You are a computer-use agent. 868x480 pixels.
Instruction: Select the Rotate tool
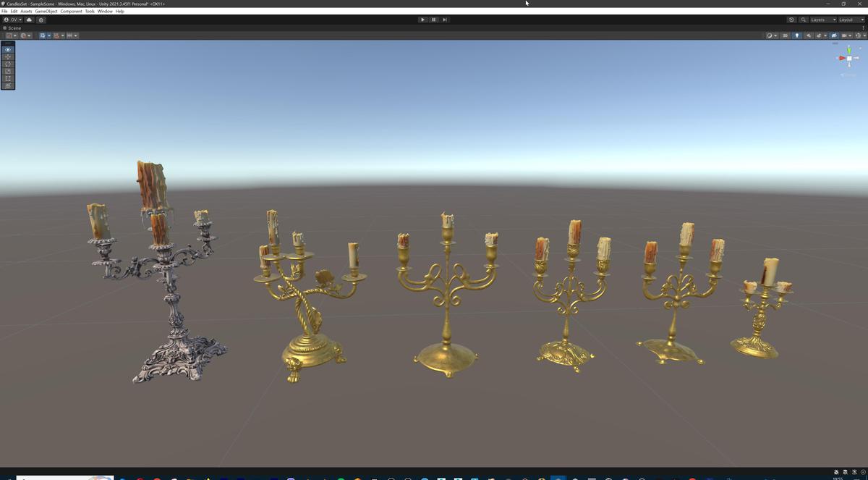(x=7, y=64)
